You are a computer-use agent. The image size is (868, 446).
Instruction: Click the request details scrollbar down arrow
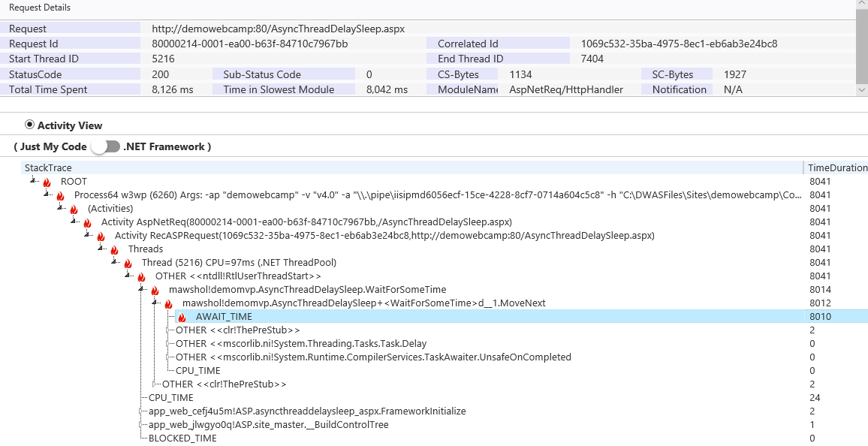[862, 89]
